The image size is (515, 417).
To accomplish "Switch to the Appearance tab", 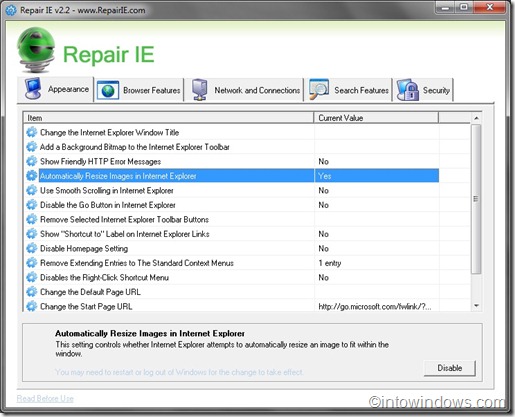I will point(55,89).
